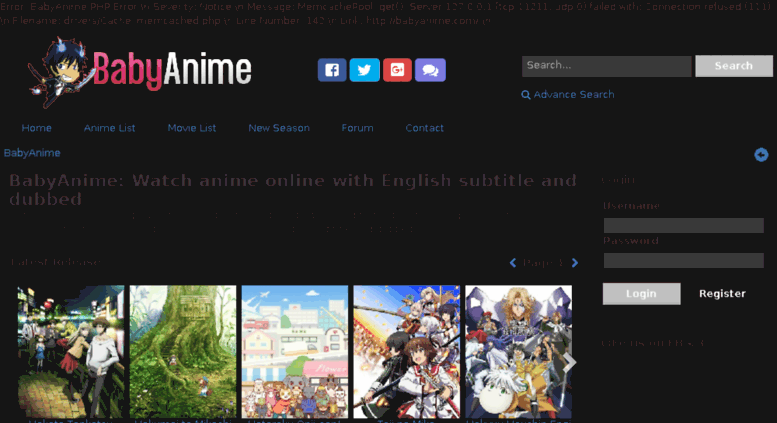Open the BabyAnime Facebook page icon
The width and height of the screenshot is (777, 423).
(x=332, y=70)
